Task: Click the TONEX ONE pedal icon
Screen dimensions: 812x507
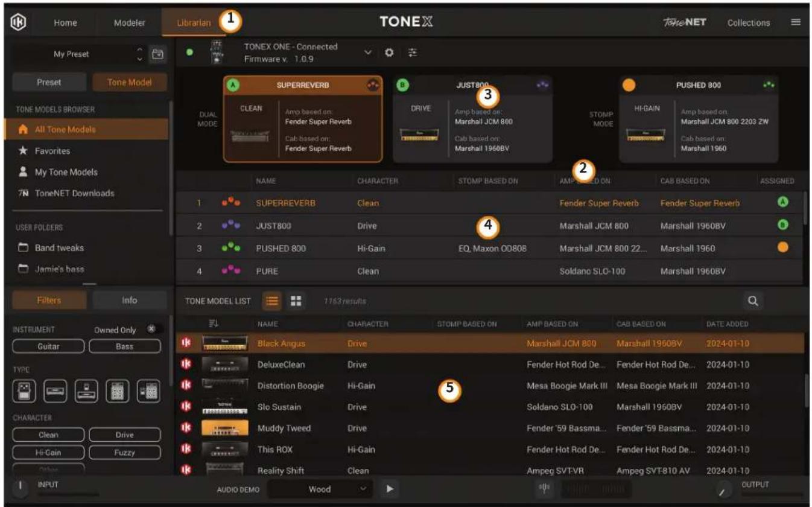Action: [217, 53]
